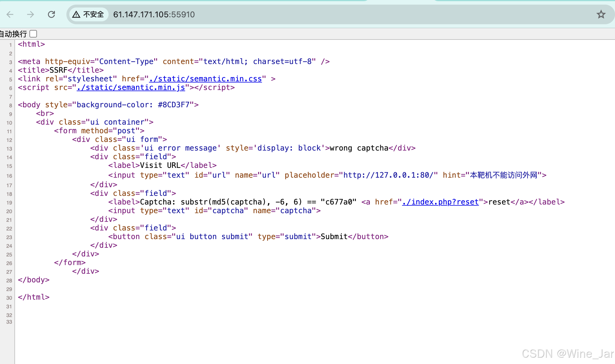Click the 'reset' anchor text on line 19
The height and width of the screenshot is (364, 615).
pos(499,202)
